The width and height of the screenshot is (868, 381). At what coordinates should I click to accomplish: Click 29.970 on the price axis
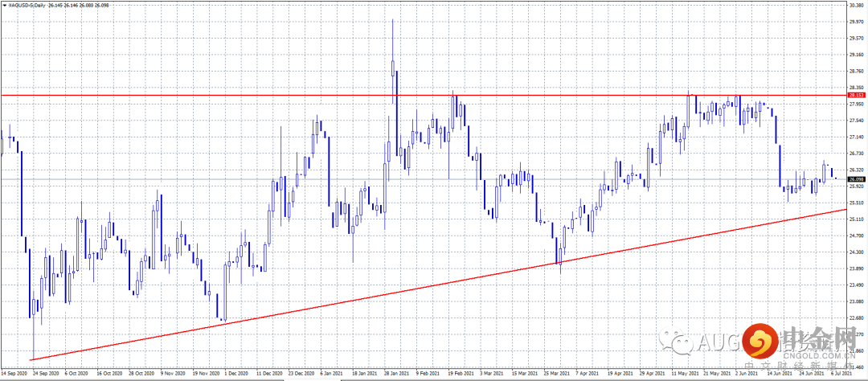coord(857,22)
